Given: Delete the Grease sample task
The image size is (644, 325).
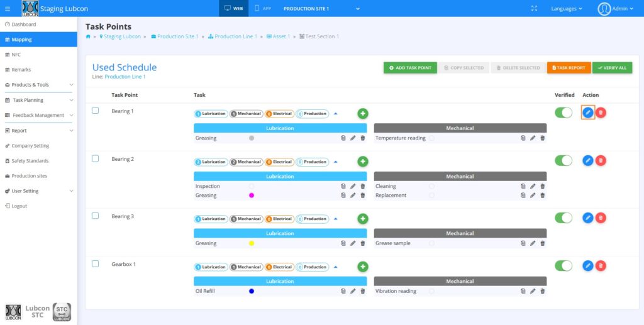Looking at the screenshot, I should pyautogui.click(x=543, y=243).
